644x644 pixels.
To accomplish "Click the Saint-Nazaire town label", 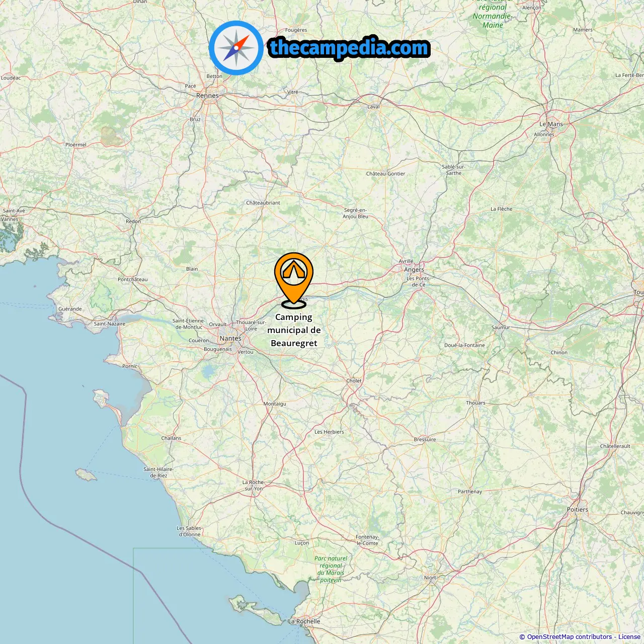I will pyautogui.click(x=110, y=324).
